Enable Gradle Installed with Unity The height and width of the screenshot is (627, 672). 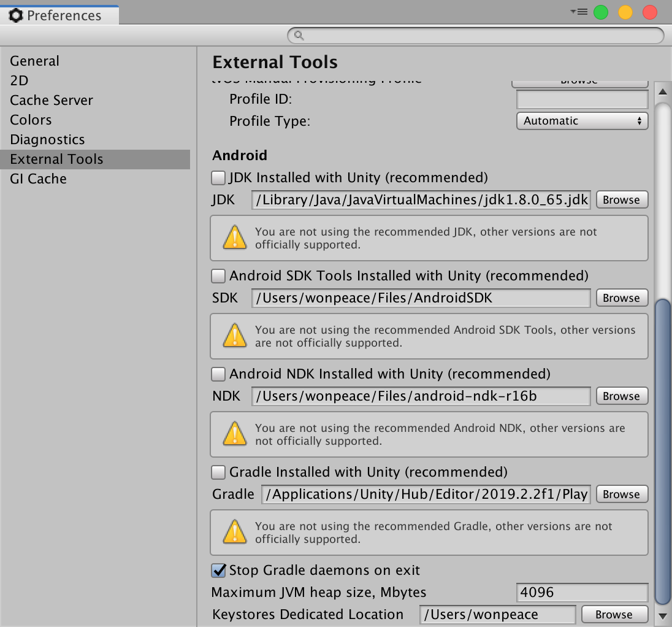pos(218,472)
